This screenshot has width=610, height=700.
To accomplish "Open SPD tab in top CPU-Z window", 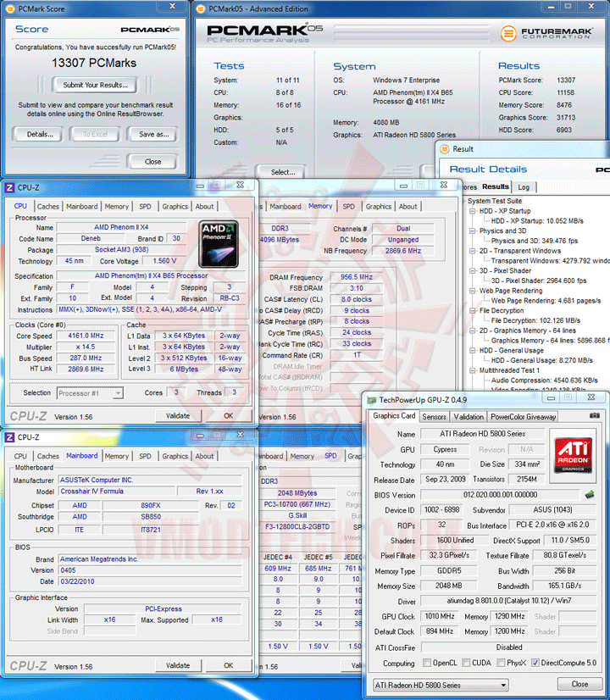I will pos(145,207).
